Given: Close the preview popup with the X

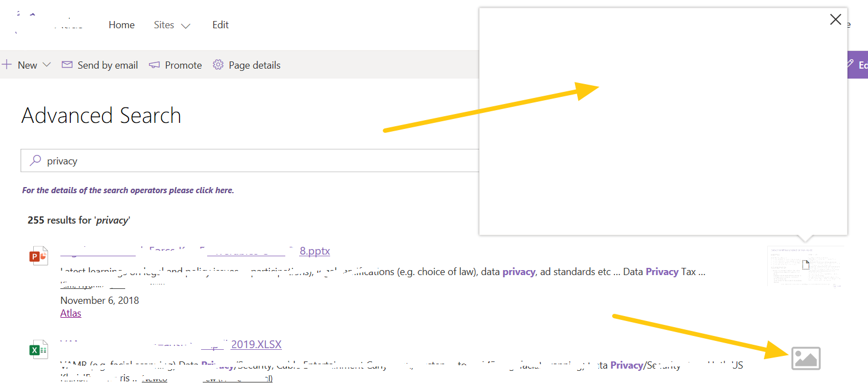Looking at the screenshot, I should point(836,19).
